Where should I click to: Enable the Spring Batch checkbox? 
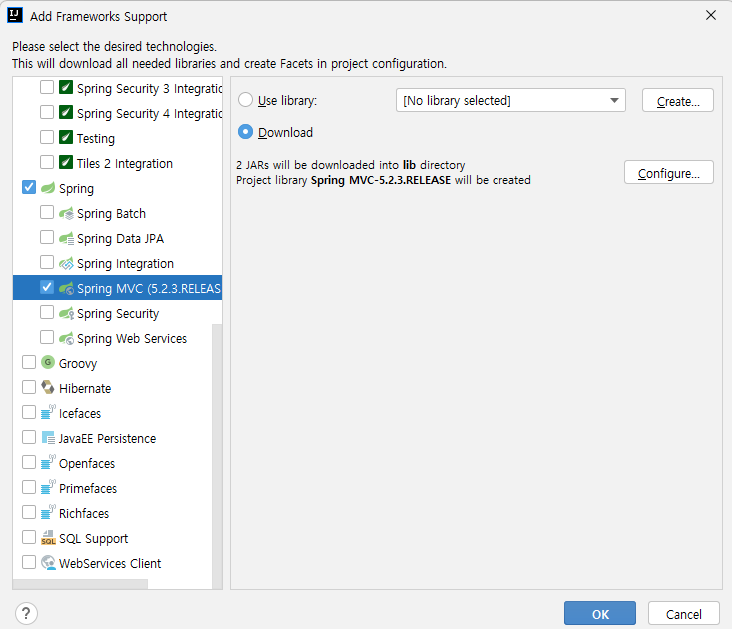click(47, 212)
